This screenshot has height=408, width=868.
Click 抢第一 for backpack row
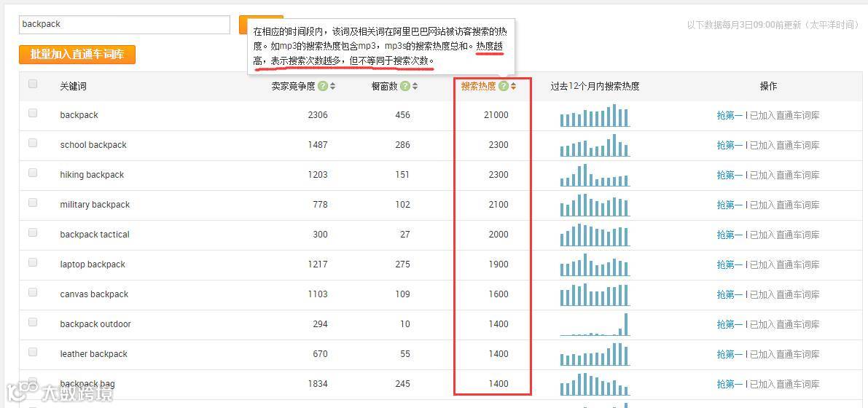point(730,115)
